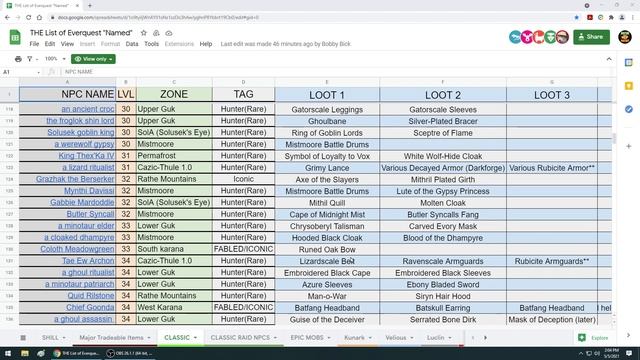
Task: Select the Runed Oak Bow cell
Action: tap(327, 249)
